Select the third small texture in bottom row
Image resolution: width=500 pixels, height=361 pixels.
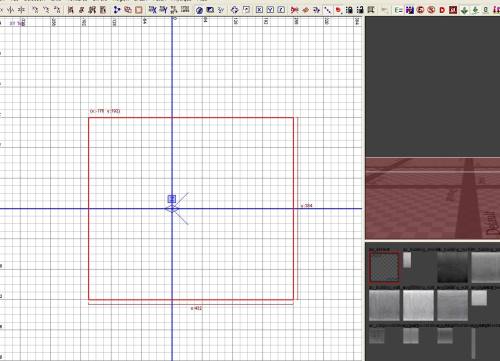pyautogui.click(x=445, y=336)
